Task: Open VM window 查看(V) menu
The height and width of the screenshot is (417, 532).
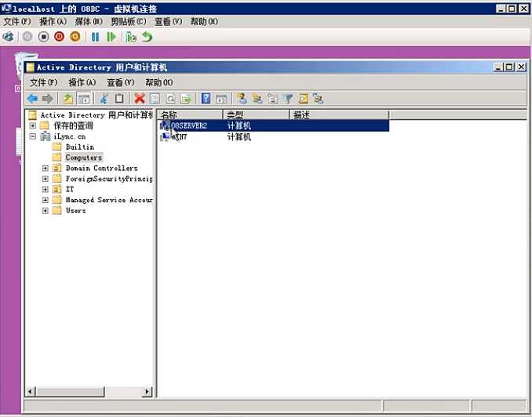Action: [168, 22]
